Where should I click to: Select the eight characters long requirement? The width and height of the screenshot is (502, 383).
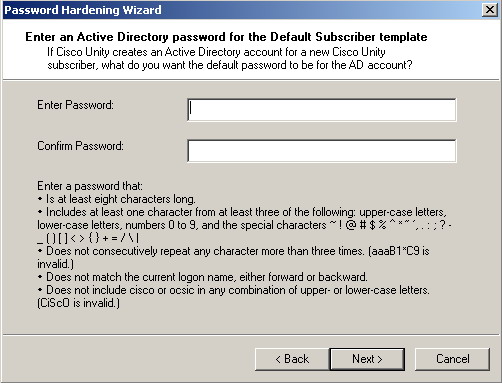coord(117,199)
